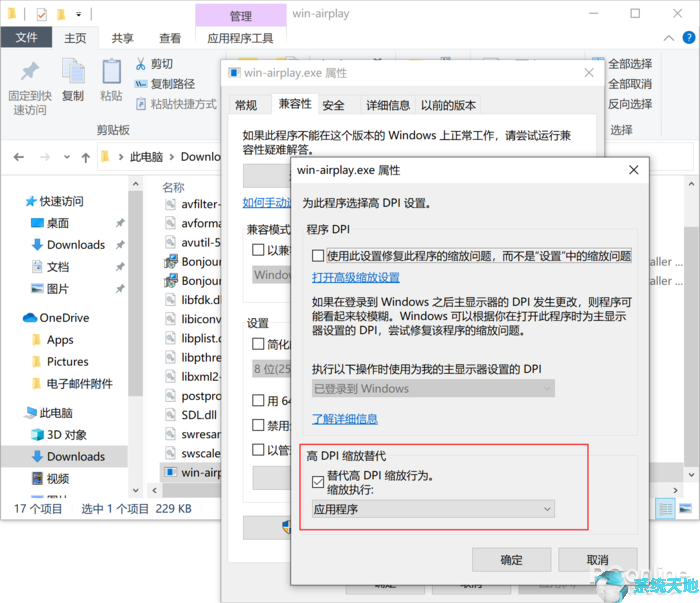Select the avfilter file in list
The width and height of the screenshot is (700, 603).
(x=193, y=204)
